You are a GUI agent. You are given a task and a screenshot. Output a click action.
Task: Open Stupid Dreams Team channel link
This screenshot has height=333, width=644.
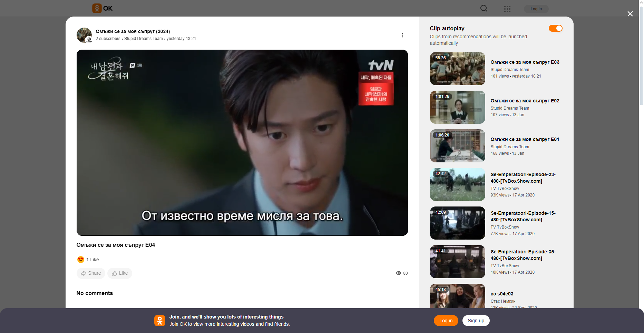point(143,39)
